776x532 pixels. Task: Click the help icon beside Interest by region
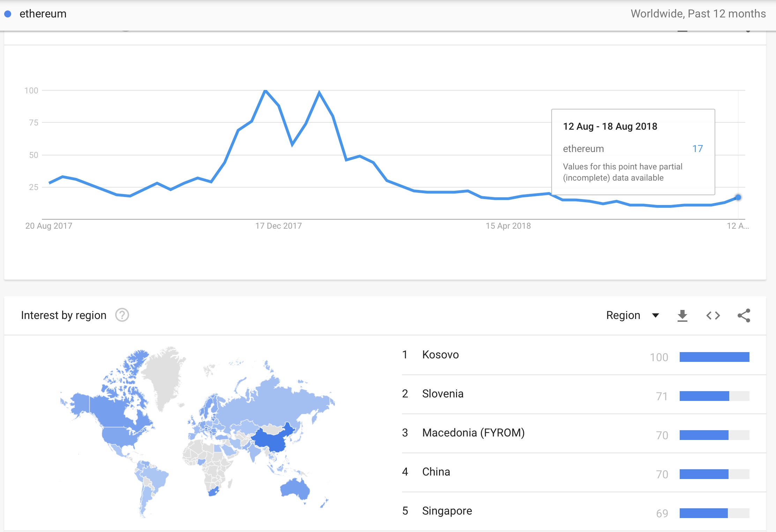tap(122, 315)
